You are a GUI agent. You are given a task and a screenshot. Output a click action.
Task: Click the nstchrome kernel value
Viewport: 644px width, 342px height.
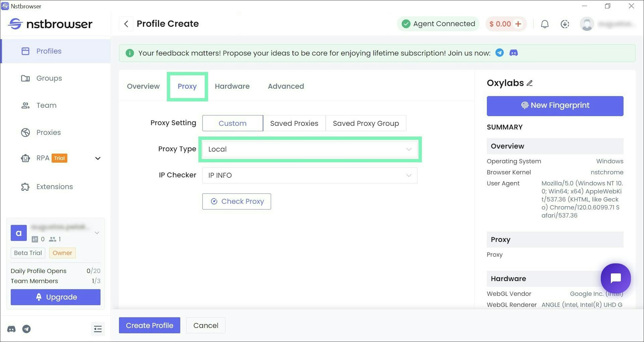coord(607,172)
